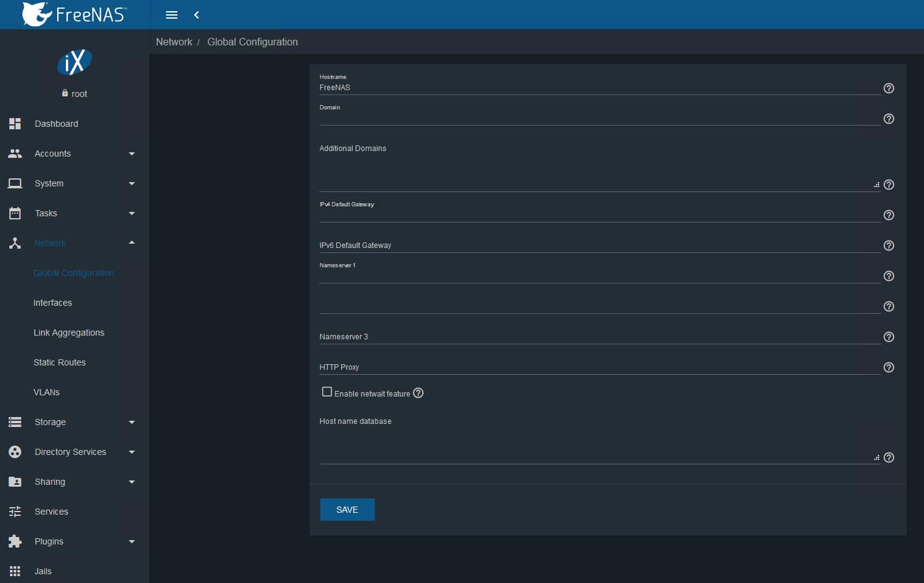
Task: Show help for Enable netwait feature
Action: (x=418, y=393)
